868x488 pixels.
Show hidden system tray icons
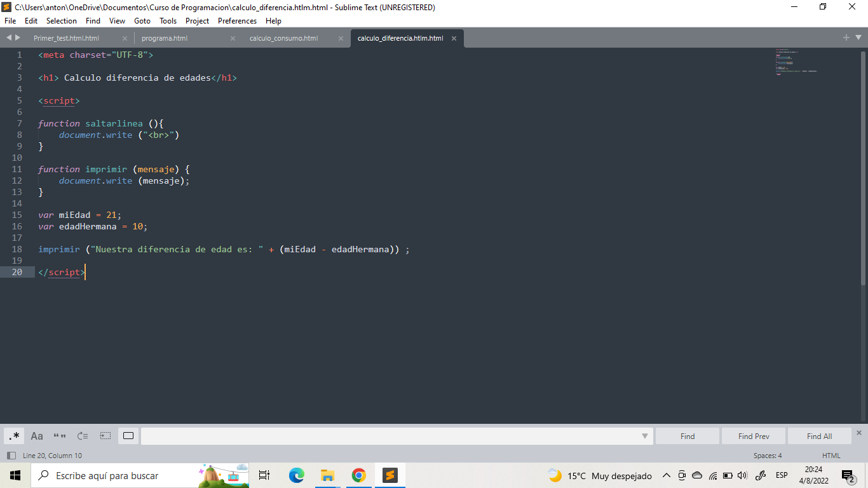click(667, 475)
